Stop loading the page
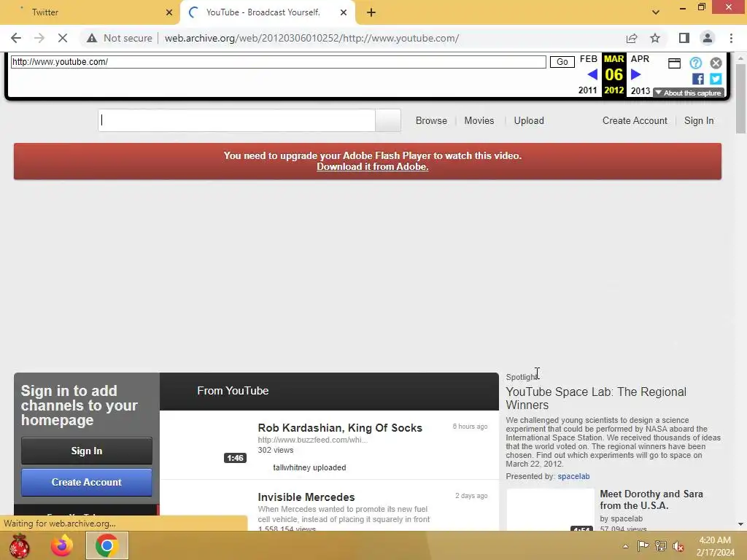 (63, 38)
